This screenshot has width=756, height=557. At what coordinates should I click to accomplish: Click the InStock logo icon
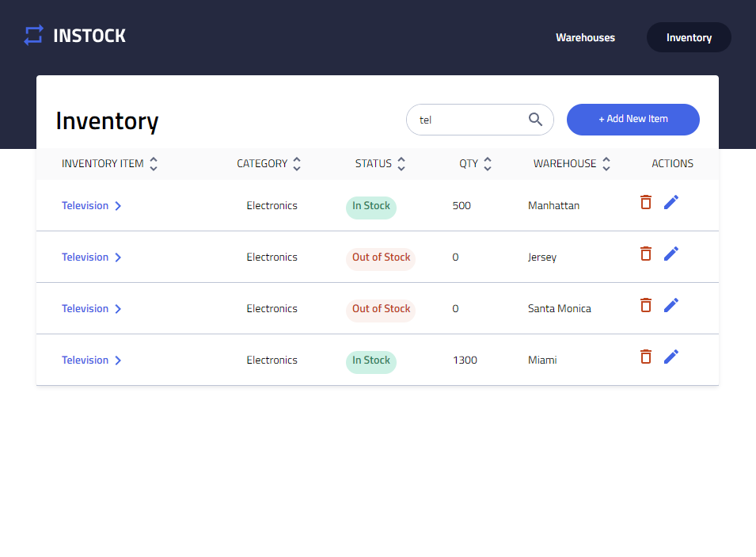pos(33,36)
